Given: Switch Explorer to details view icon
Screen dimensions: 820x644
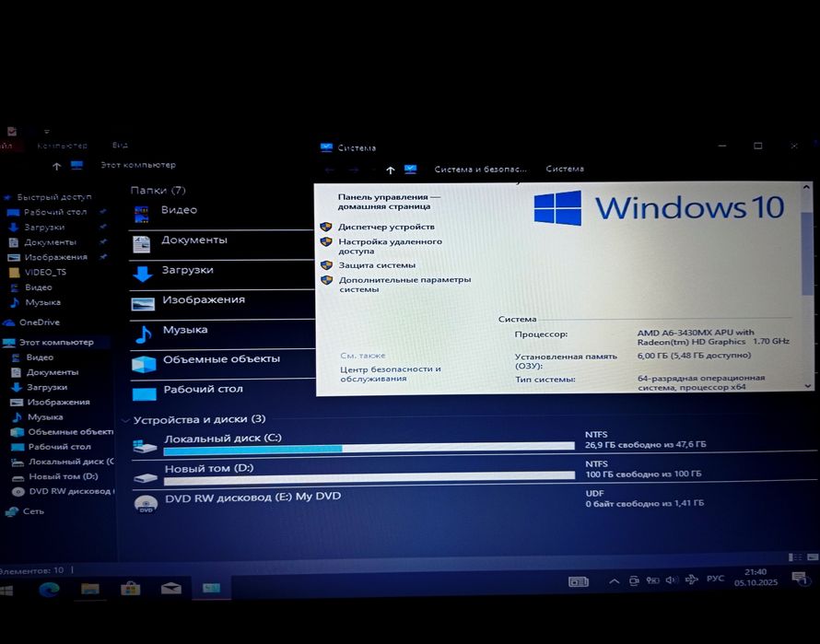Looking at the screenshot, I should 795,557.
